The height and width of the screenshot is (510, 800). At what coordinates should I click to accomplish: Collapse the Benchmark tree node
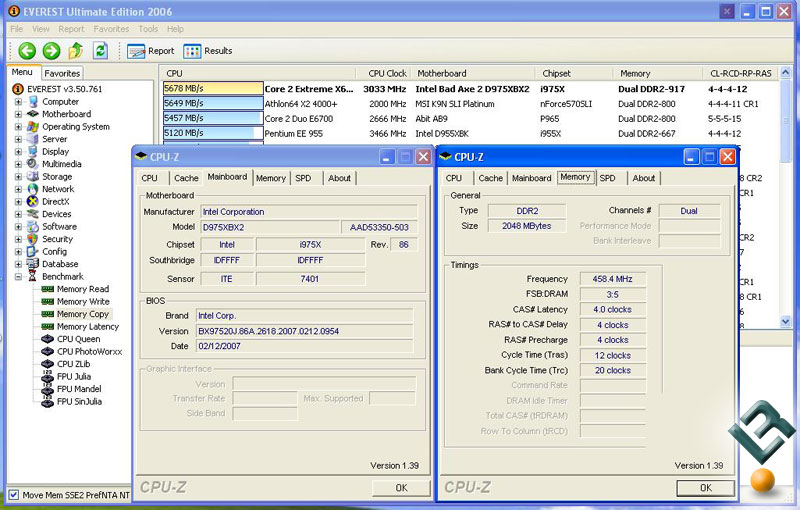click(x=18, y=276)
